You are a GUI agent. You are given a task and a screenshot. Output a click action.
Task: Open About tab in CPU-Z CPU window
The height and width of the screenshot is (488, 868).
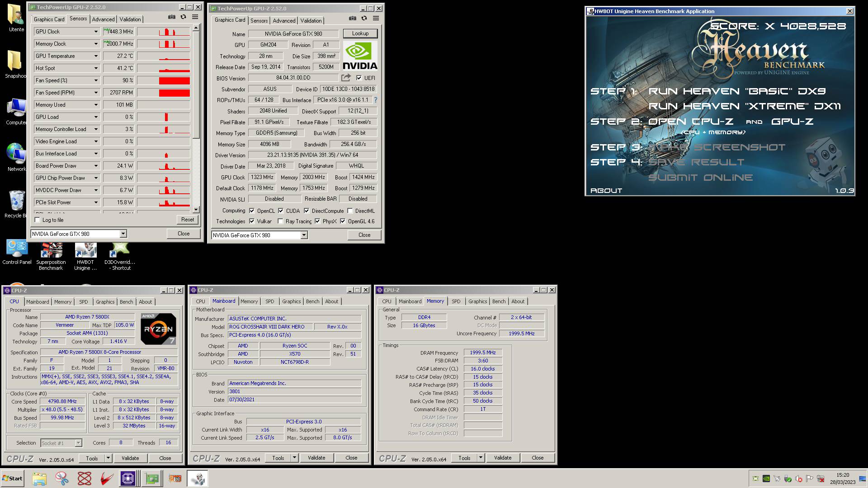(145, 301)
